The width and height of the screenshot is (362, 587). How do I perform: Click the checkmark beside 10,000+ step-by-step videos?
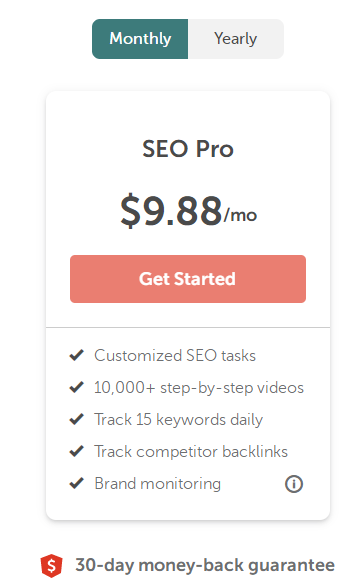point(77,387)
